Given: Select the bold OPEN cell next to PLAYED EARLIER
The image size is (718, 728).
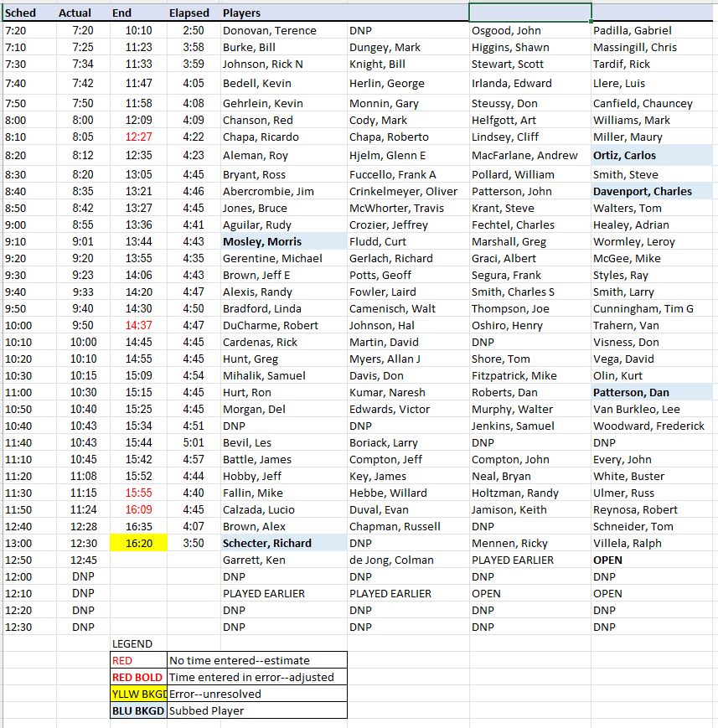Looking at the screenshot, I should (652, 560).
